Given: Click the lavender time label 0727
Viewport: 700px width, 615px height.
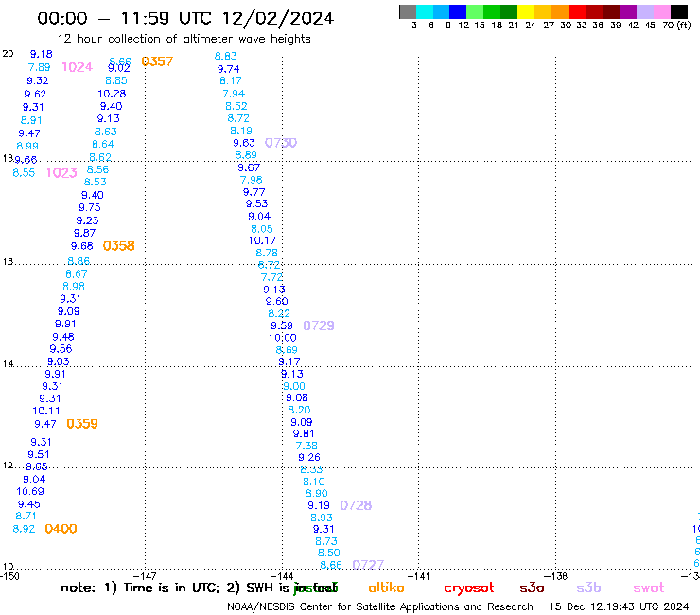Looking at the screenshot, I should (368, 565).
